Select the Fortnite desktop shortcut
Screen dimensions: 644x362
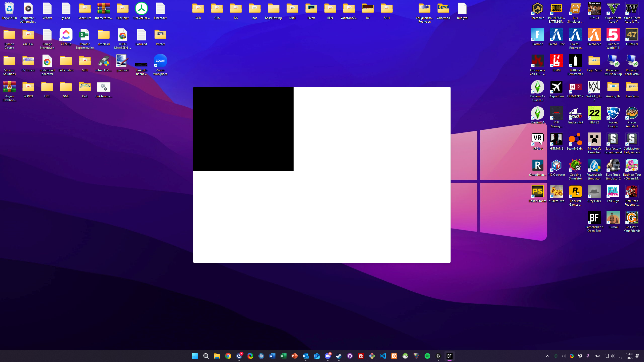(537, 37)
